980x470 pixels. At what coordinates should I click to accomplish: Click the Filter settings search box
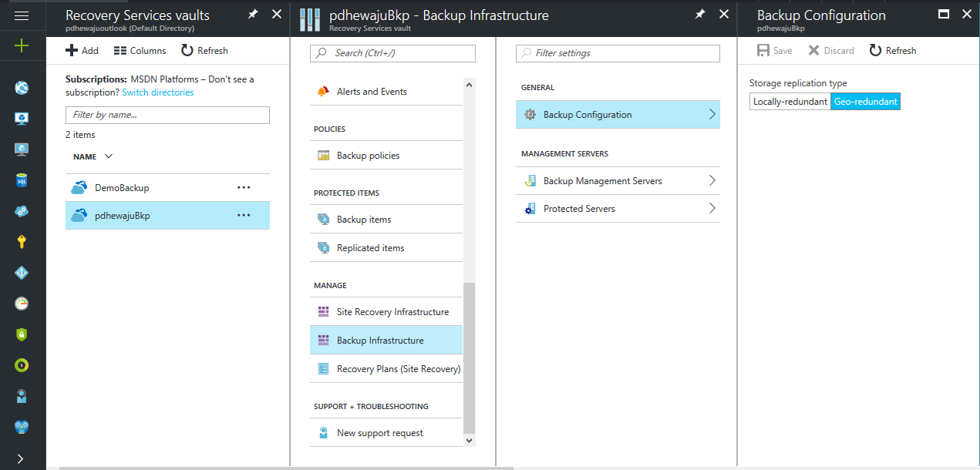click(x=618, y=53)
